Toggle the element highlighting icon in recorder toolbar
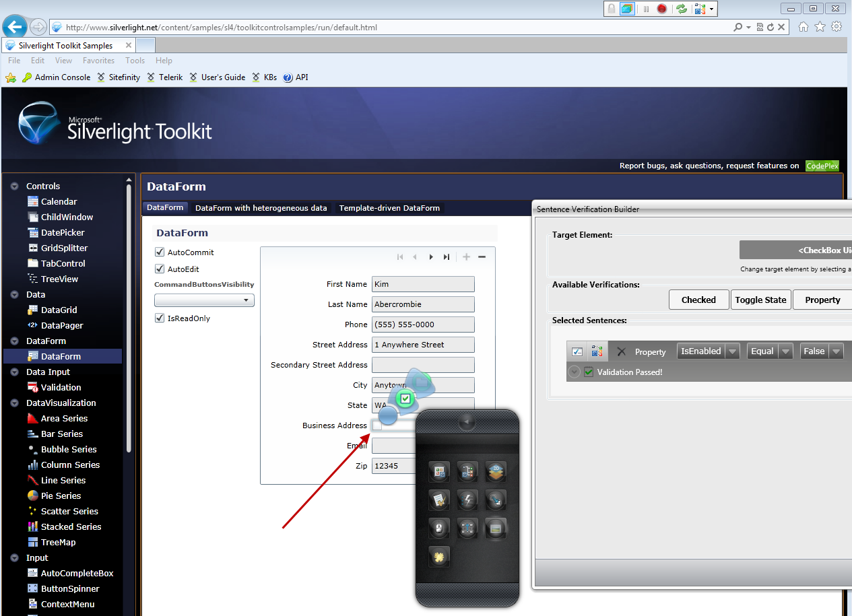852x616 pixels. (x=627, y=9)
